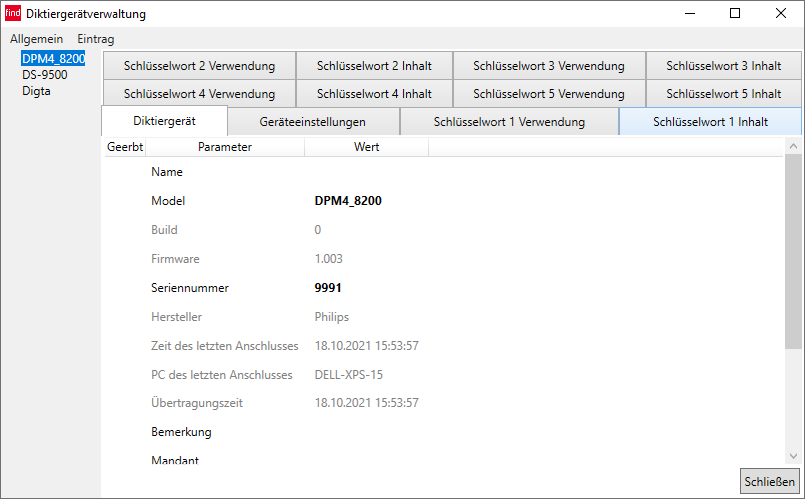Switch to Schlüsselwort 1 Inhalt tab
This screenshot has height=499, width=805.
tap(711, 122)
